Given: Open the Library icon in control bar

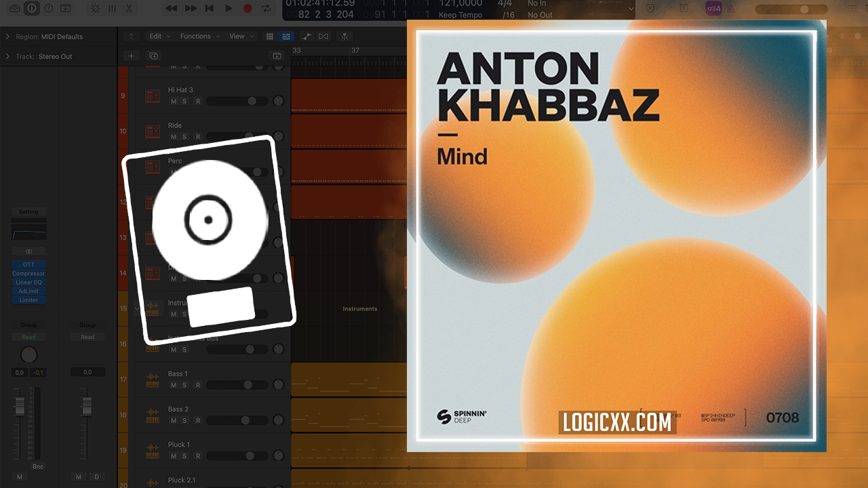Looking at the screenshot, I should click(x=14, y=8).
